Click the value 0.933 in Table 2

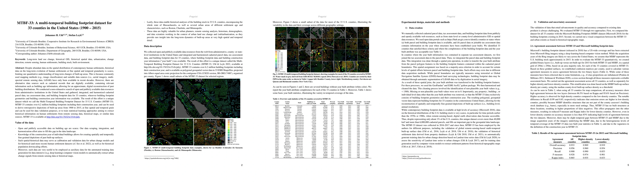point(572,145)
